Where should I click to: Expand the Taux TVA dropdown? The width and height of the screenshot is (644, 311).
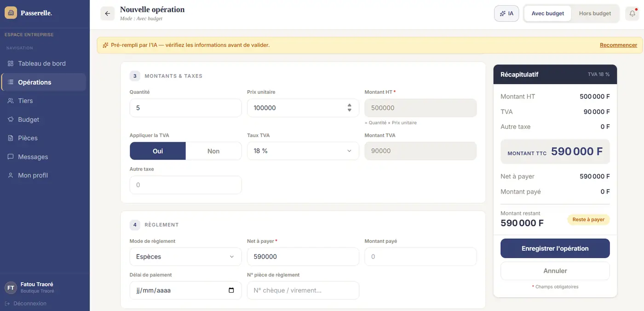pos(303,151)
